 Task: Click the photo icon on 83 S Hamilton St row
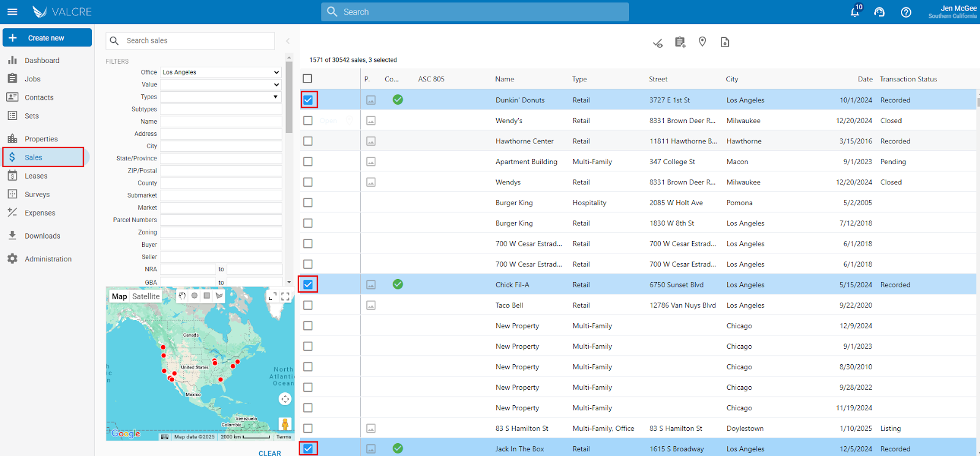(371, 428)
